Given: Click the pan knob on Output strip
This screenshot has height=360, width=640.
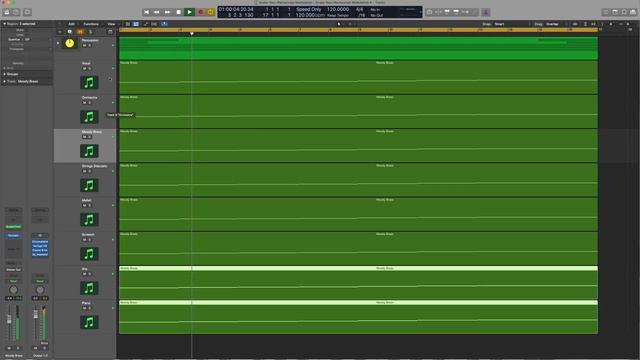Looking at the screenshot, I should coord(40,290).
